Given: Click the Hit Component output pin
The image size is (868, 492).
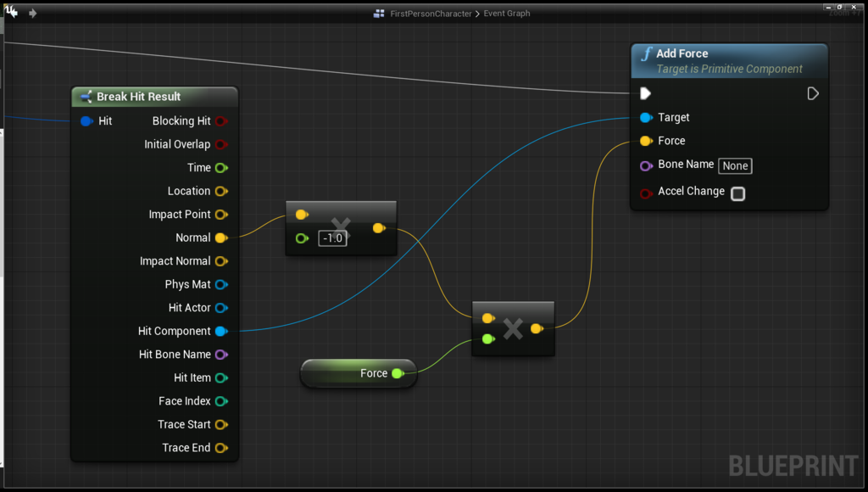Looking at the screenshot, I should point(221,331).
